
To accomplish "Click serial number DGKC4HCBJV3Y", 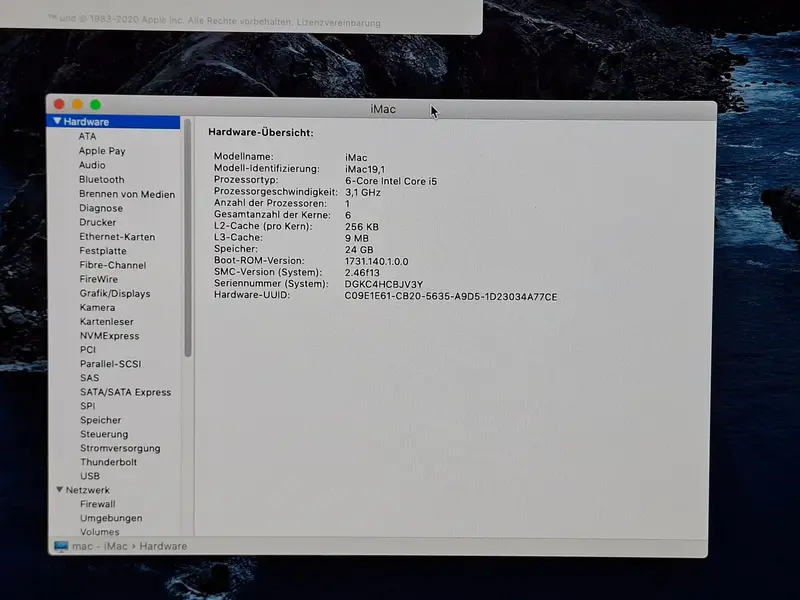I will click(384, 284).
